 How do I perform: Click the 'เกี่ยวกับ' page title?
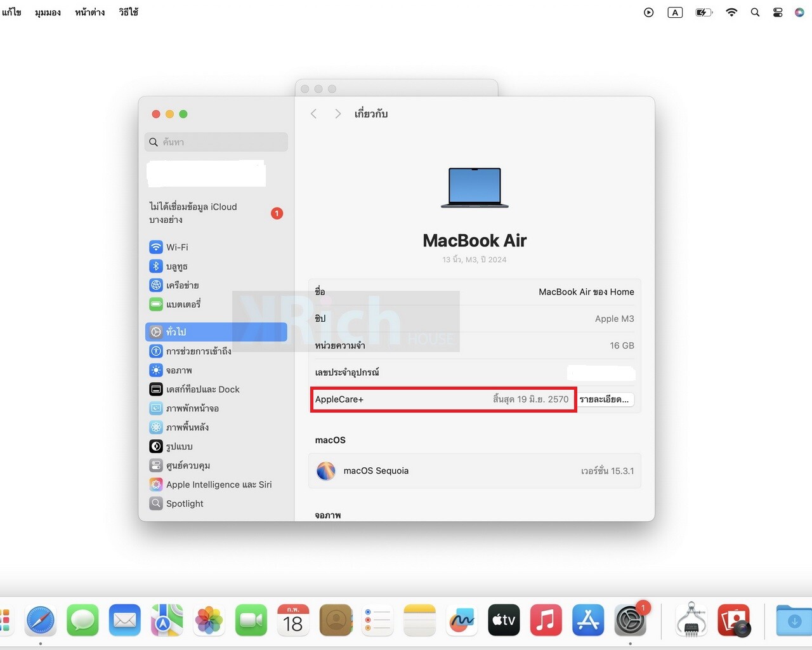371,114
